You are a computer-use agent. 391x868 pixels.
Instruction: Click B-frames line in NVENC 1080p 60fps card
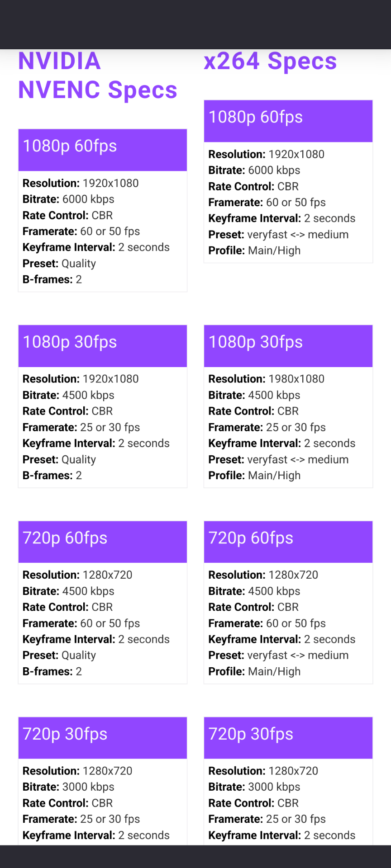coord(52,279)
